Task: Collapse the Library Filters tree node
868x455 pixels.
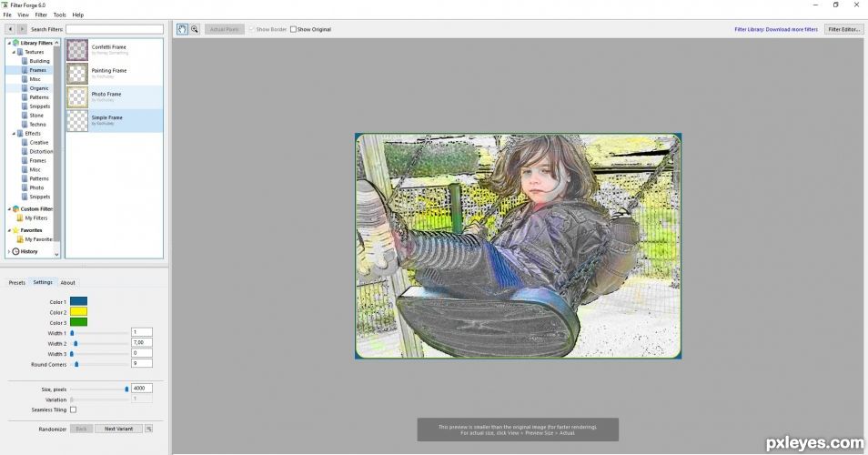Action: click(9, 43)
